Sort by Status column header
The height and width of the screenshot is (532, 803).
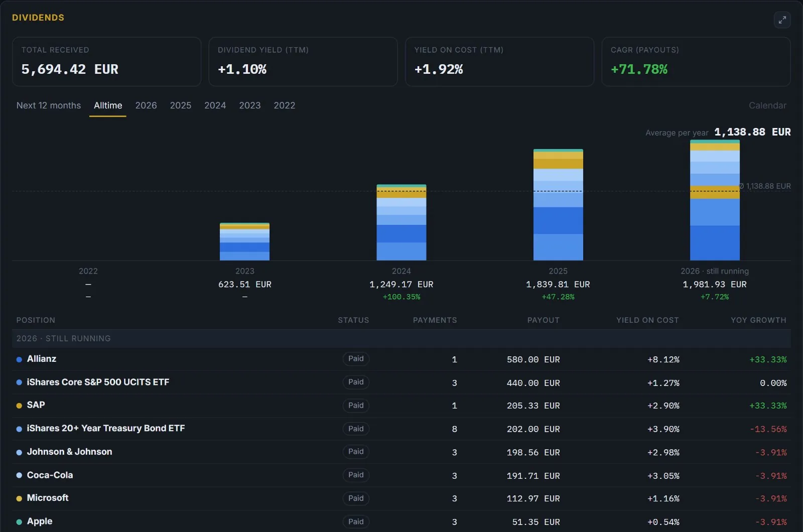pyautogui.click(x=353, y=320)
